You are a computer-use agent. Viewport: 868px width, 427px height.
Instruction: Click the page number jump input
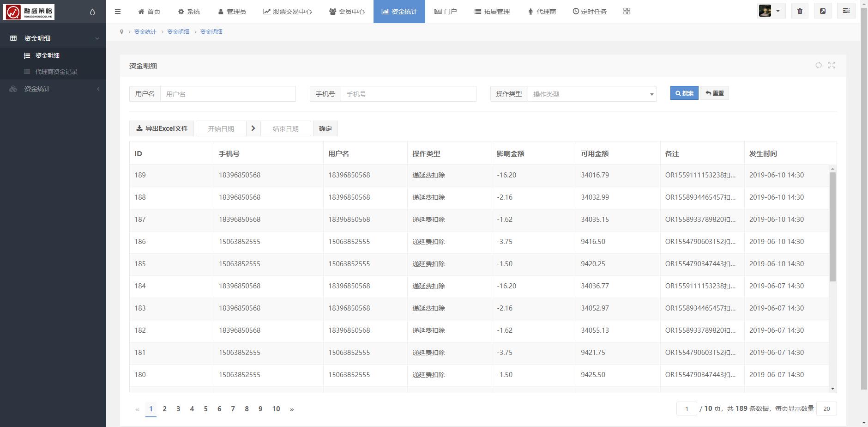click(687, 409)
